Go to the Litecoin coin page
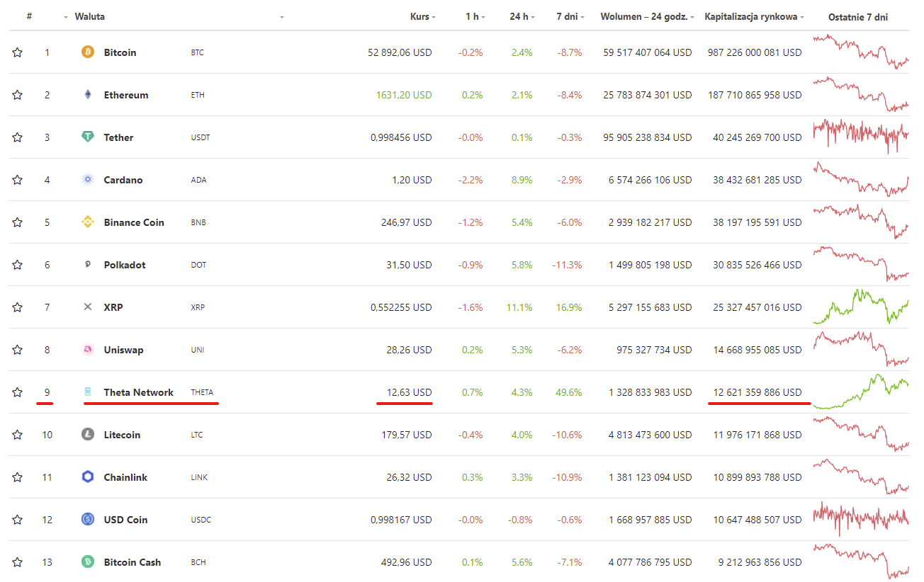This screenshot has width=924, height=582. (x=122, y=435)
